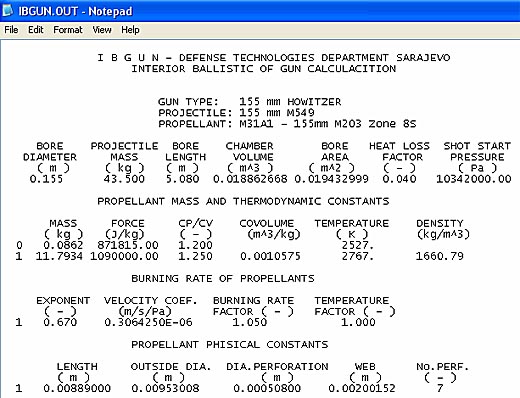Viewport: 520px width, 398px height.
Task: Click the velocity coefficient 0.3064250E-06
Action: 148,322
